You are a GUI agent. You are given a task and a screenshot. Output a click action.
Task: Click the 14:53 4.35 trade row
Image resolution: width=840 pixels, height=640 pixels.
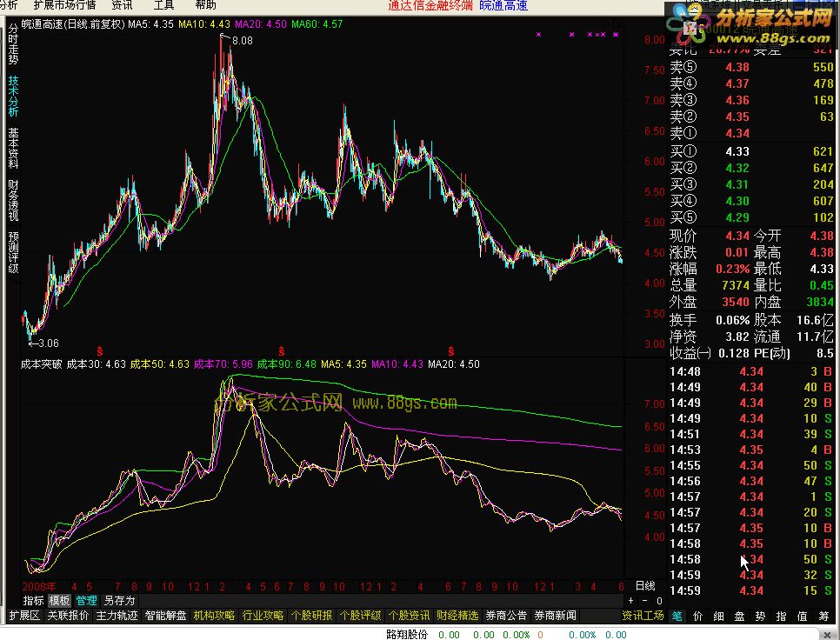(751, 450)
